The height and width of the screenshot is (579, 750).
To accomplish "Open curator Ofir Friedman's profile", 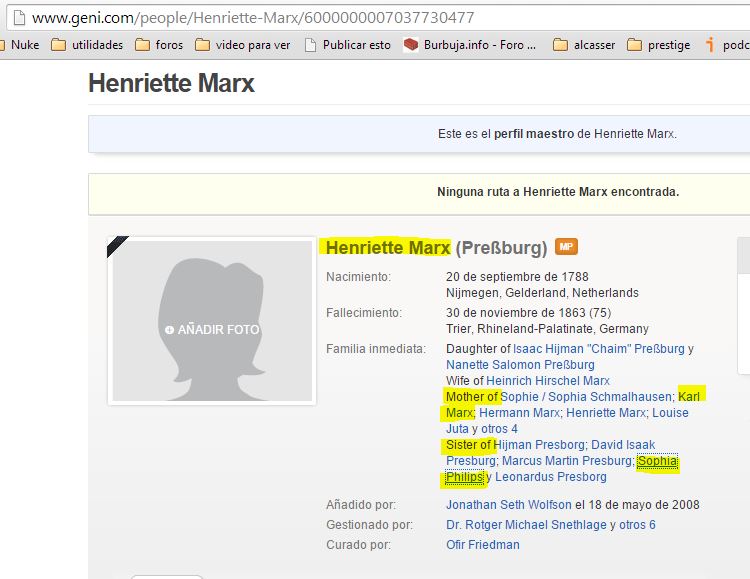I will tap(482, 545).
